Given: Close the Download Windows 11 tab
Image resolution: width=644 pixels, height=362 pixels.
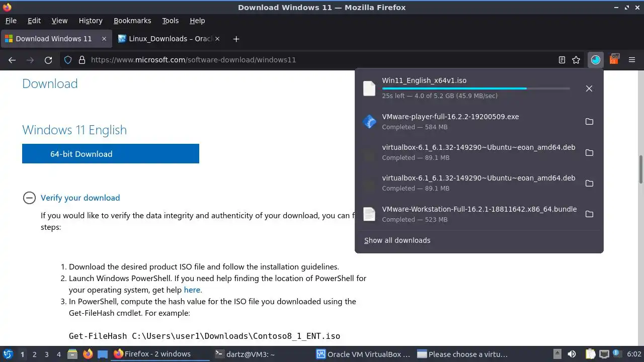Looking at the screenshot, I should pyautogui.click(x=104, y=39).
